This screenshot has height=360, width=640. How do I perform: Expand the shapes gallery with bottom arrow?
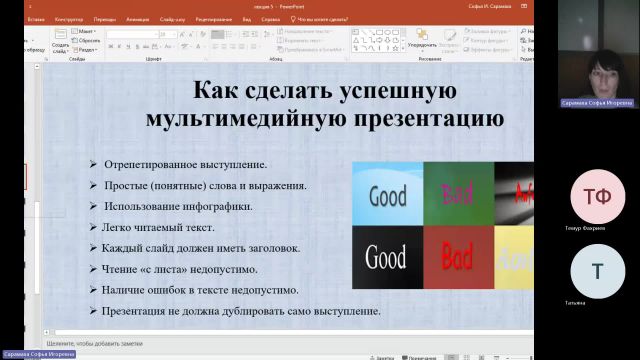tap(403, 49)
